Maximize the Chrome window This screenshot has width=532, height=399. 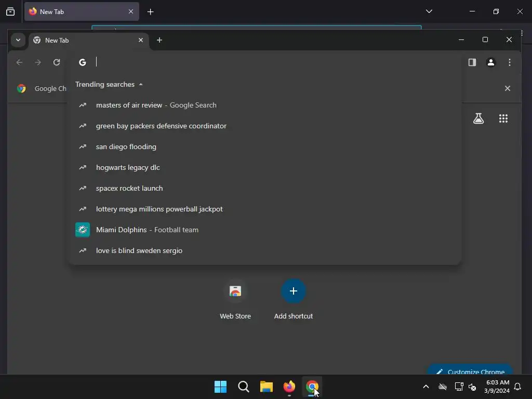tap(485, 39)
